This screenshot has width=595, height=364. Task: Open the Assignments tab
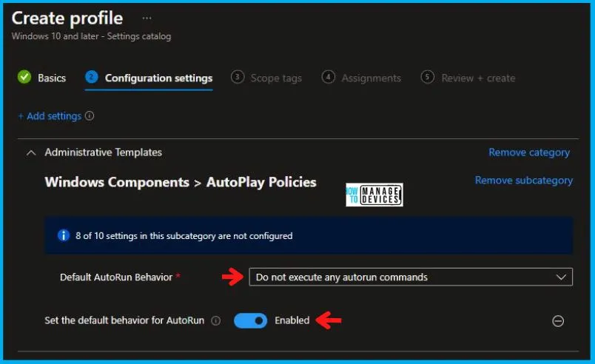[x=371, y=78]
